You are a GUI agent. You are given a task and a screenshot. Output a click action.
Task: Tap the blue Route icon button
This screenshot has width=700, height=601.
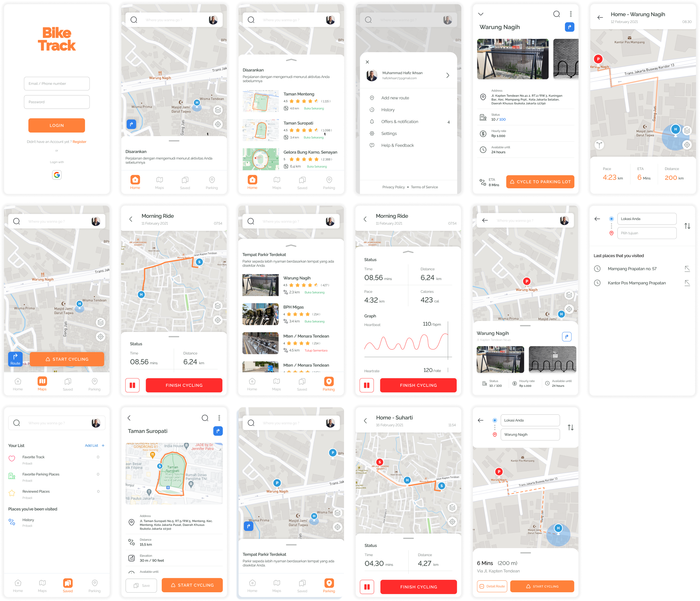coord(15,359)
